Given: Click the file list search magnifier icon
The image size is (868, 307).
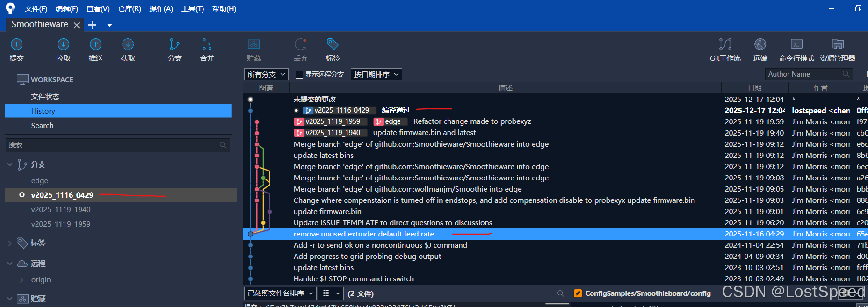Looking at the screenshot, I should point(560,293).
